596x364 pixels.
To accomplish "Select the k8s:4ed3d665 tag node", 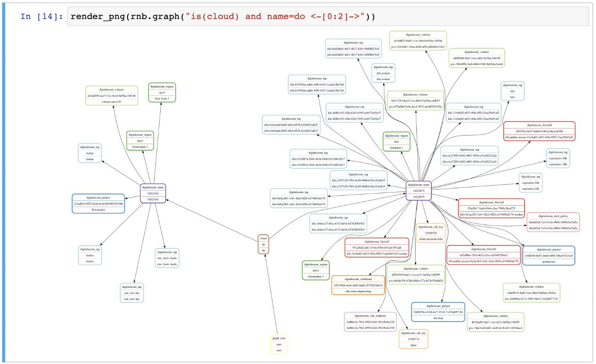I will click(353, 49).
